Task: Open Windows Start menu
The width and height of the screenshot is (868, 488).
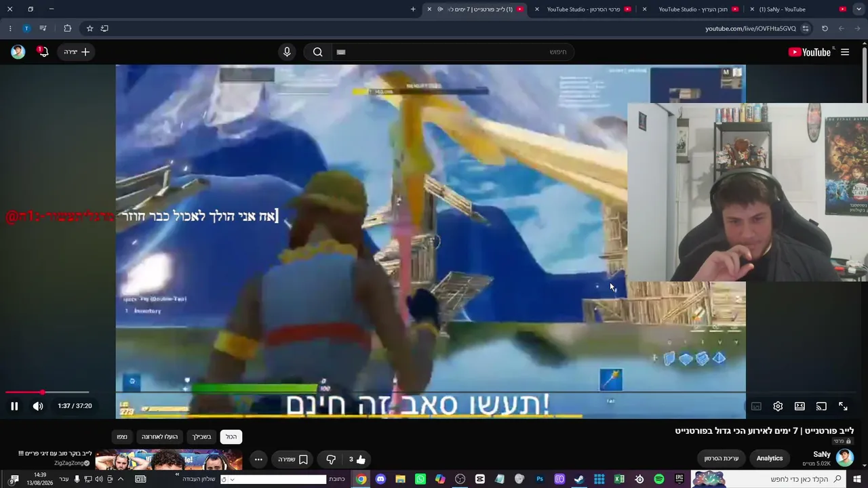Action: tap(858, 479)
